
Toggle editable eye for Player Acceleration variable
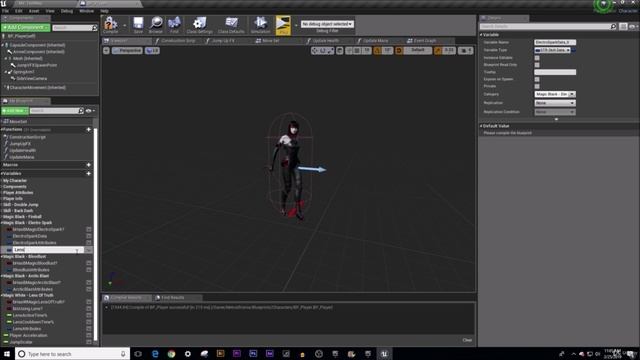pyautogui.click(x=89, y=335)
